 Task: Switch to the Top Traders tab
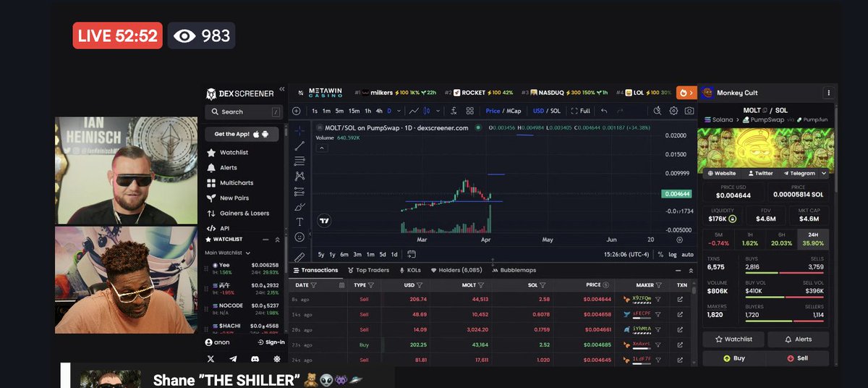(x=368, y=270)
